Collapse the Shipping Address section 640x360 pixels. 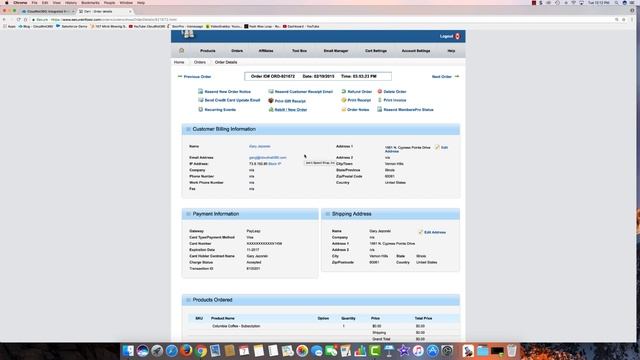(x=327, y=214)
